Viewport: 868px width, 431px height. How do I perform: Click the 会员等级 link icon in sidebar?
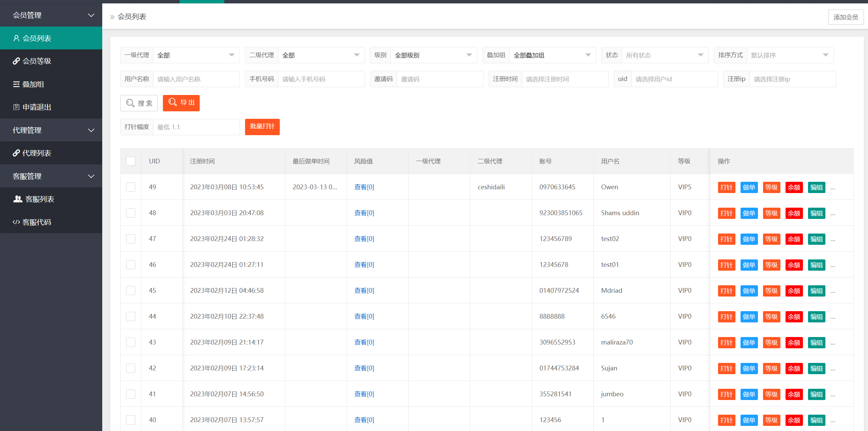[16, 61]
